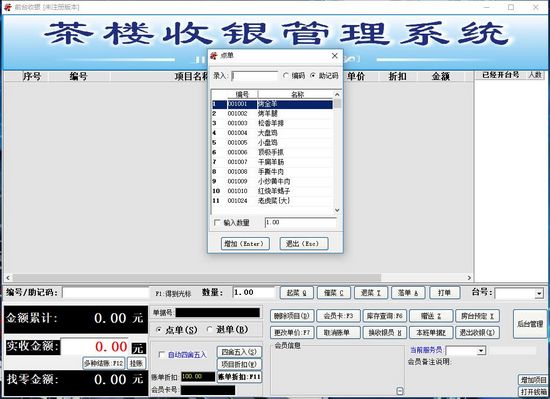Choose the 点单(S) radio option
550x399 pixels.
159,330
